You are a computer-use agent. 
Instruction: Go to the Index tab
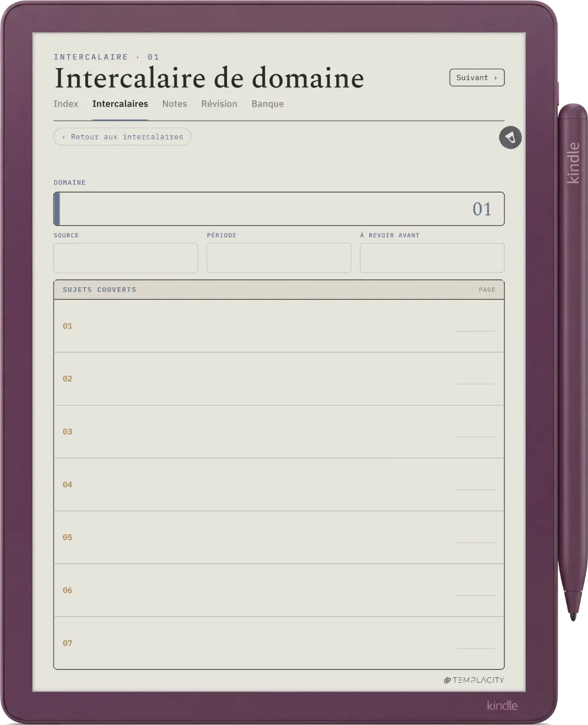coord(66,104)
